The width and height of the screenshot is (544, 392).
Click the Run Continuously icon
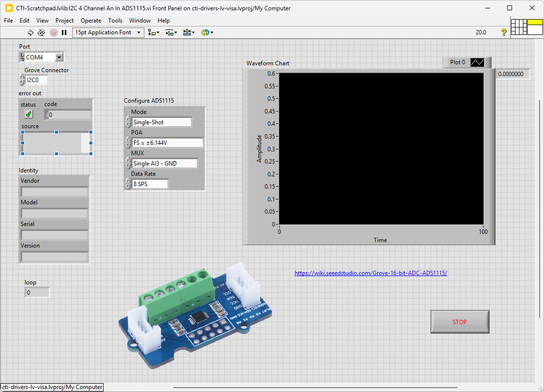pyautogui.click(x=41, y=32)
